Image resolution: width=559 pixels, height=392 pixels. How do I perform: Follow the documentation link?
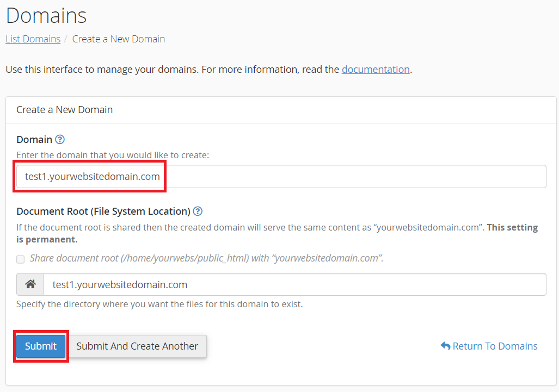pos(376,70)
